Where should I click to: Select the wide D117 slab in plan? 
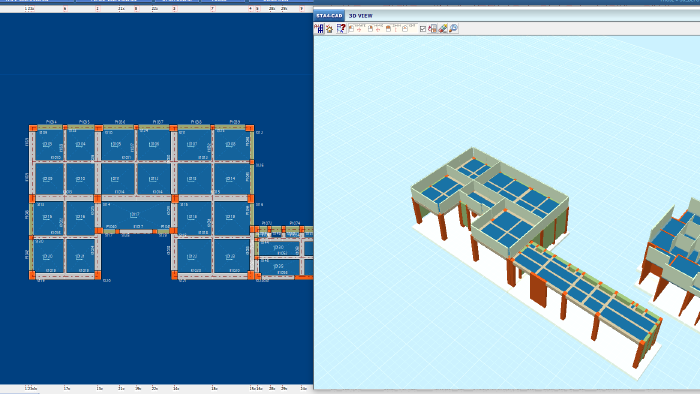pyautogui.click(x=136, y=215)
